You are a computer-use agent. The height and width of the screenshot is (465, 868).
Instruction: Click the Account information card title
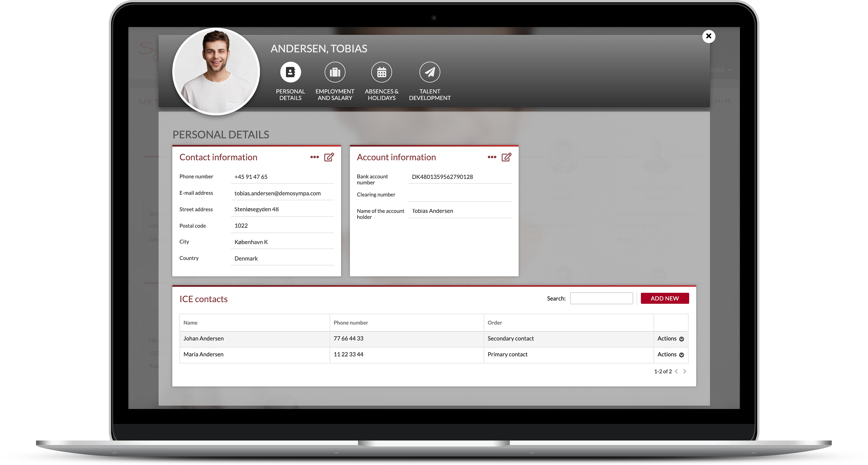pos(396,157)
